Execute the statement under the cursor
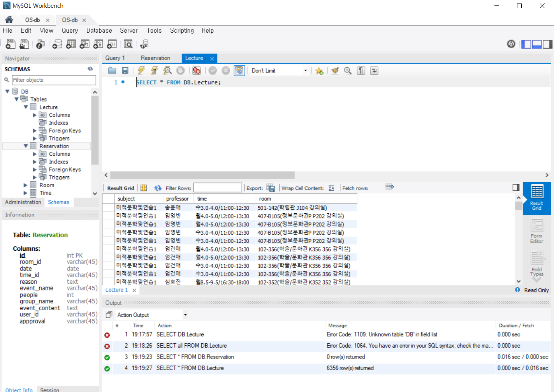Screen dimensions: 554x392 pyautogui.click(x=155, y=70)
